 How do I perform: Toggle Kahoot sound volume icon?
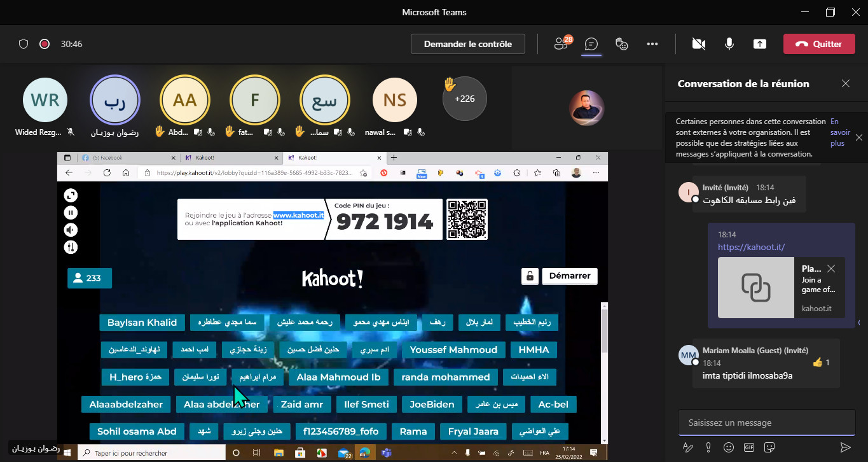(x=71, y=230)
